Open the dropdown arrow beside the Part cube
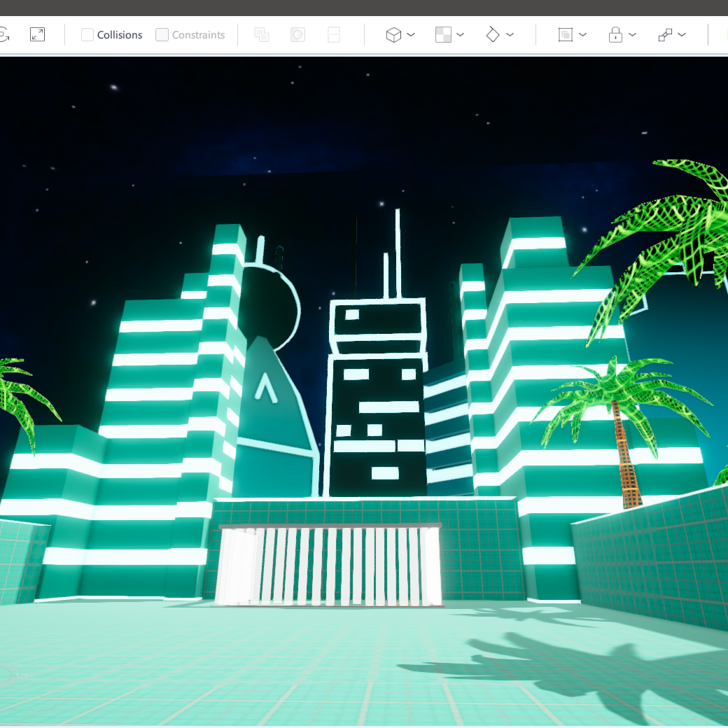Viewport: 728px width, 728px height. click(x=411, y=34)
